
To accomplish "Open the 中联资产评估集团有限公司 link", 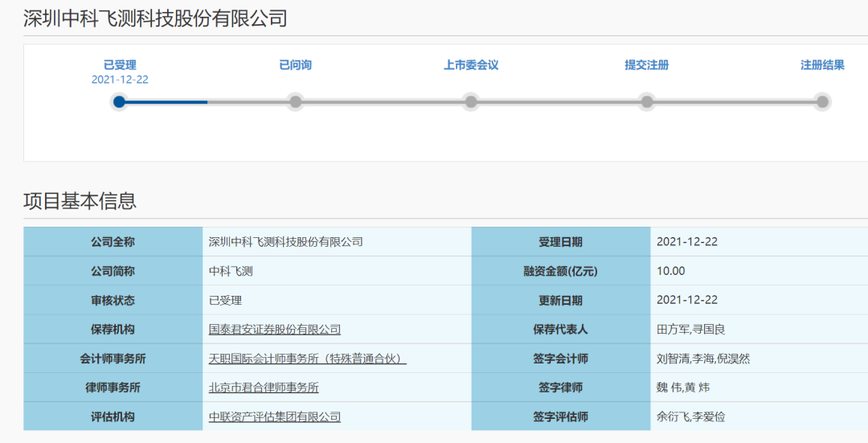I will [275, 417].
